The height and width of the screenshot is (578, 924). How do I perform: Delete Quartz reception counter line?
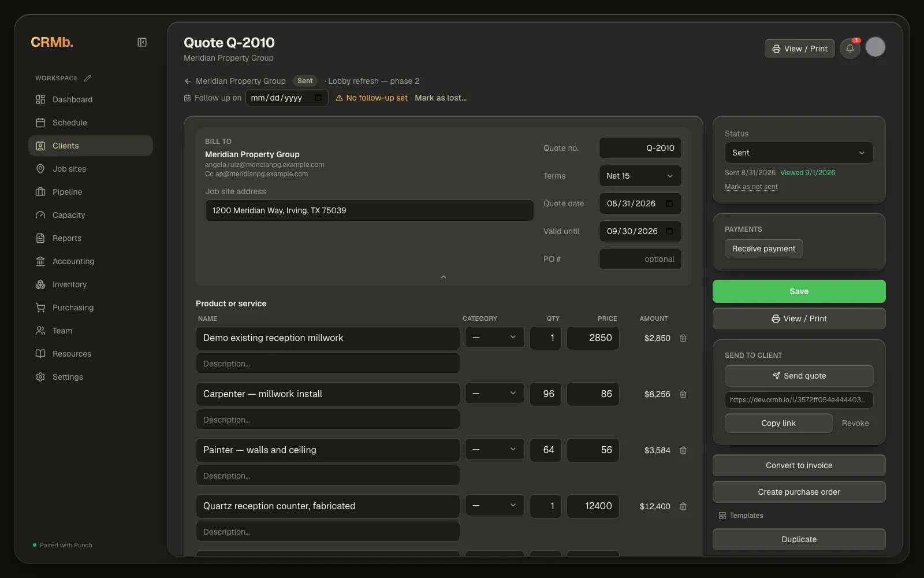[x=683, y=506]
